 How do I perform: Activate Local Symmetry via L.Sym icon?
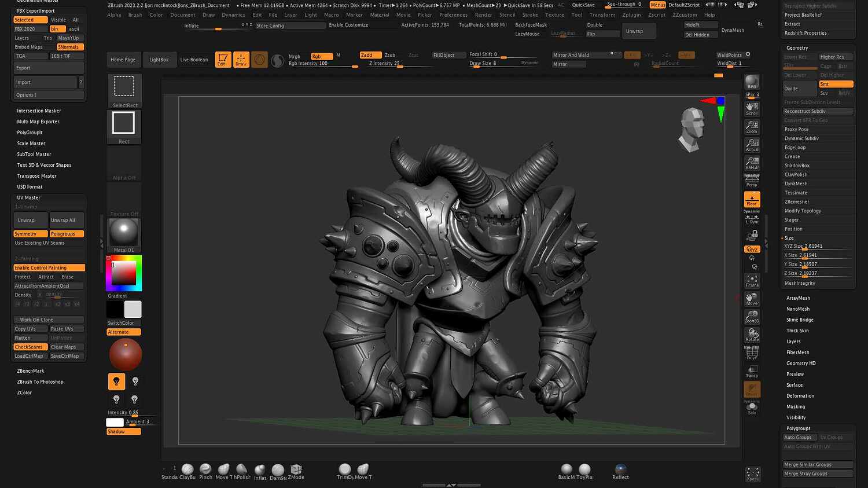pos(752,219)
